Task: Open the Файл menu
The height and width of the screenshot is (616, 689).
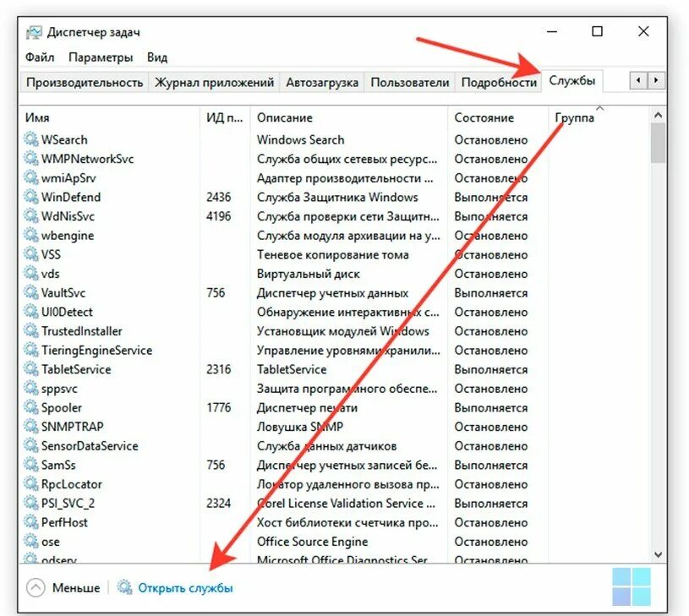Action: pos(40,57)
